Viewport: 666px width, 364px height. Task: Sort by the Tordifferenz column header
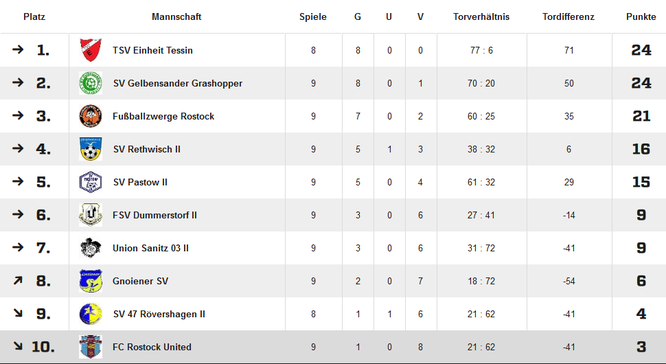(x=568, y=17)
